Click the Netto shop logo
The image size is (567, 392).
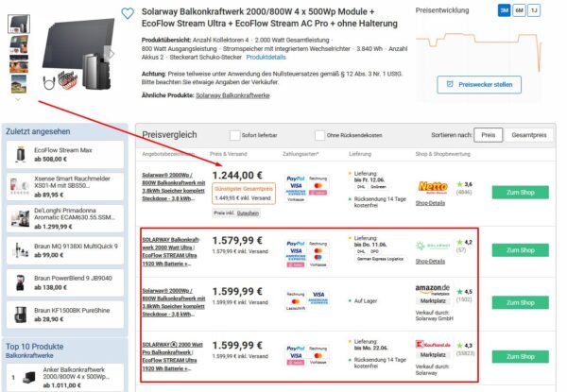pos(433,187)
